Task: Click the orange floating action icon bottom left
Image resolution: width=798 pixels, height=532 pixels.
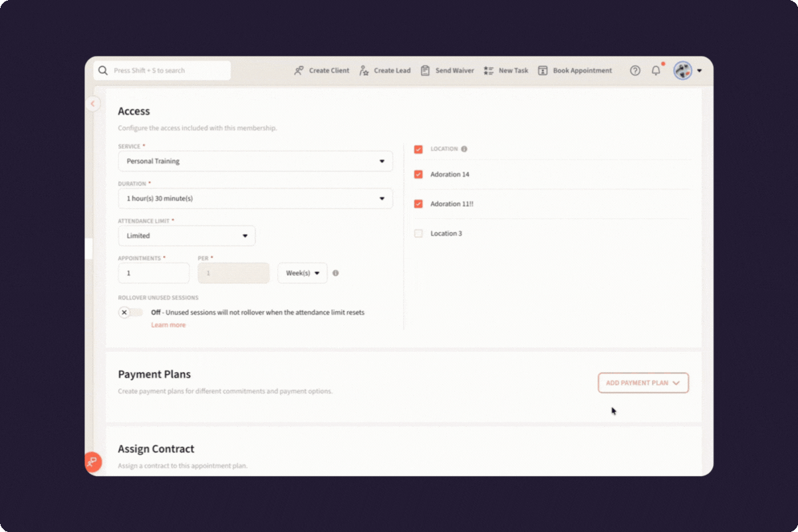Action: click(93, 462)
